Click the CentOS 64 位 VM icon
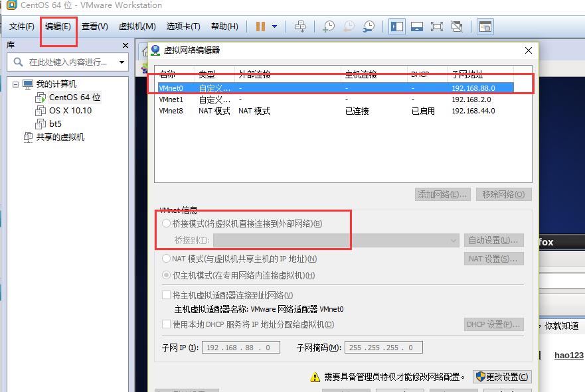The height and width of the screenshot is (392, 585). coord(41,98)
